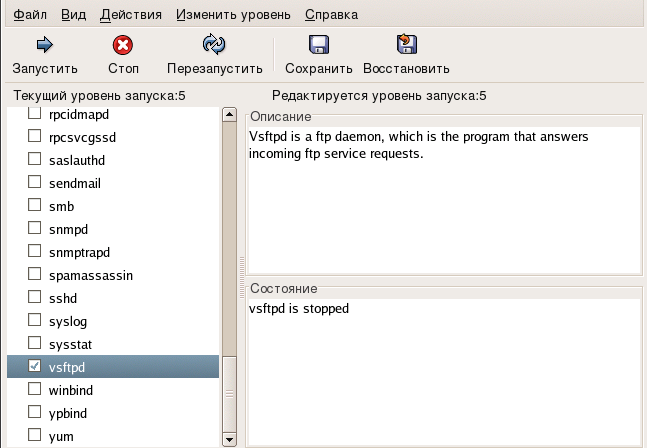Image resolution: width=647 pixels, height=448 pixels.
Task: Check the smb service checkbox
Action: [x=35, y=206]
